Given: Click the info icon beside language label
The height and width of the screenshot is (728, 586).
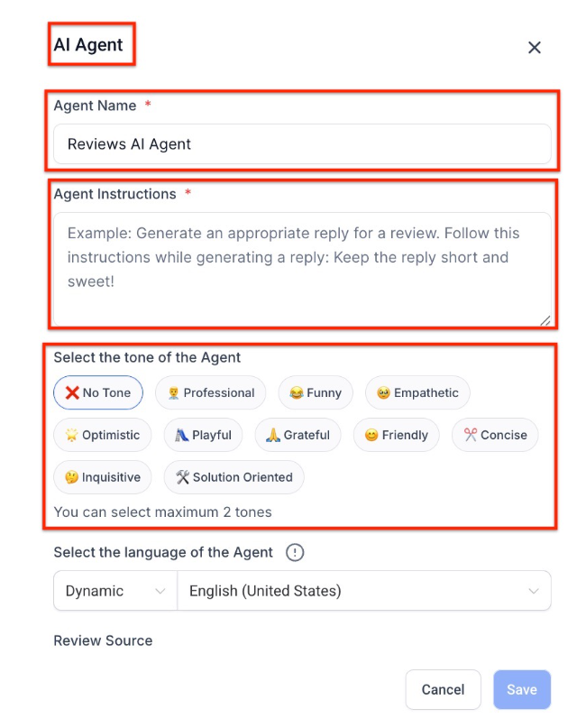Looking at the screenshot, I should click(x=295, y=553).
